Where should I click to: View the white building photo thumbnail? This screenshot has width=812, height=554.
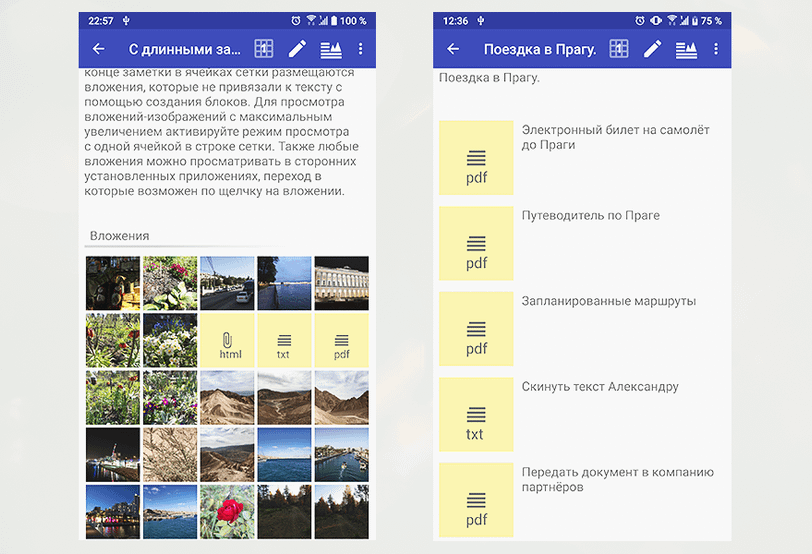click(341, 283)
